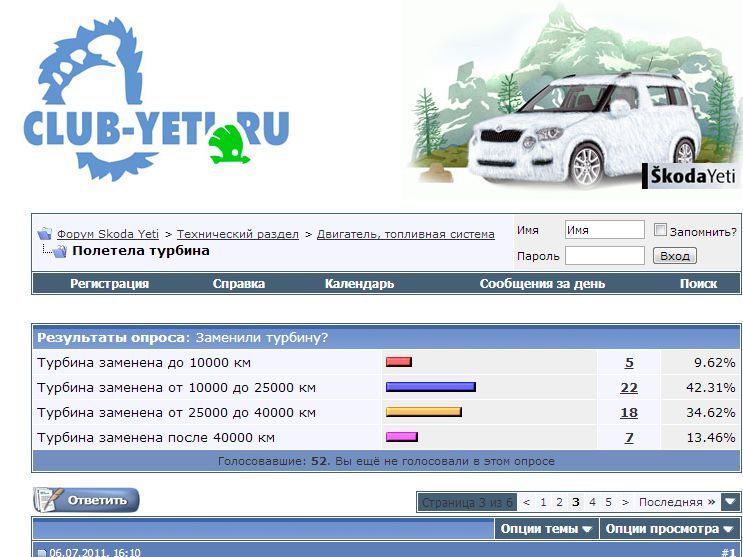Click text Турбина заменена после 40000 км
The height and width of the screenshot is (557, 743).
tap(156, 438)
